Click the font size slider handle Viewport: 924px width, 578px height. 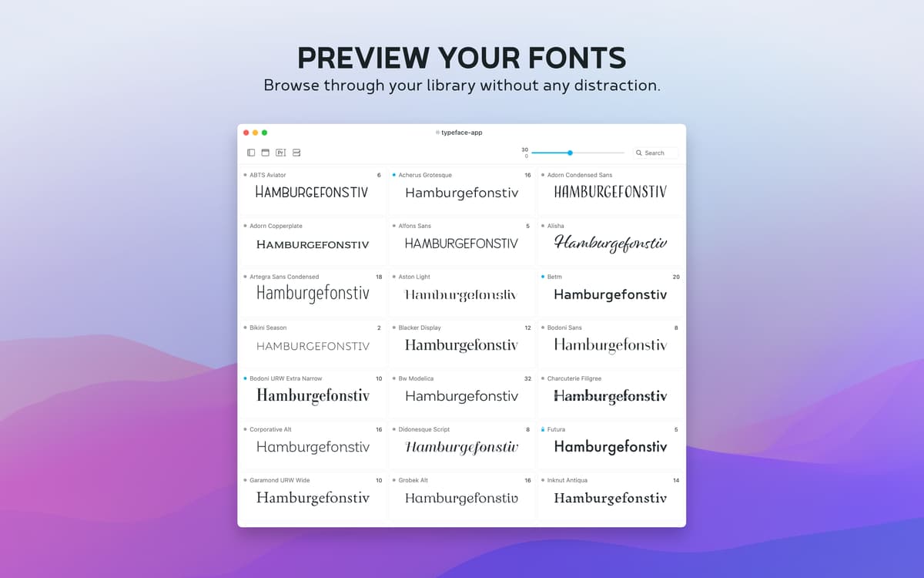click(570, 153)
